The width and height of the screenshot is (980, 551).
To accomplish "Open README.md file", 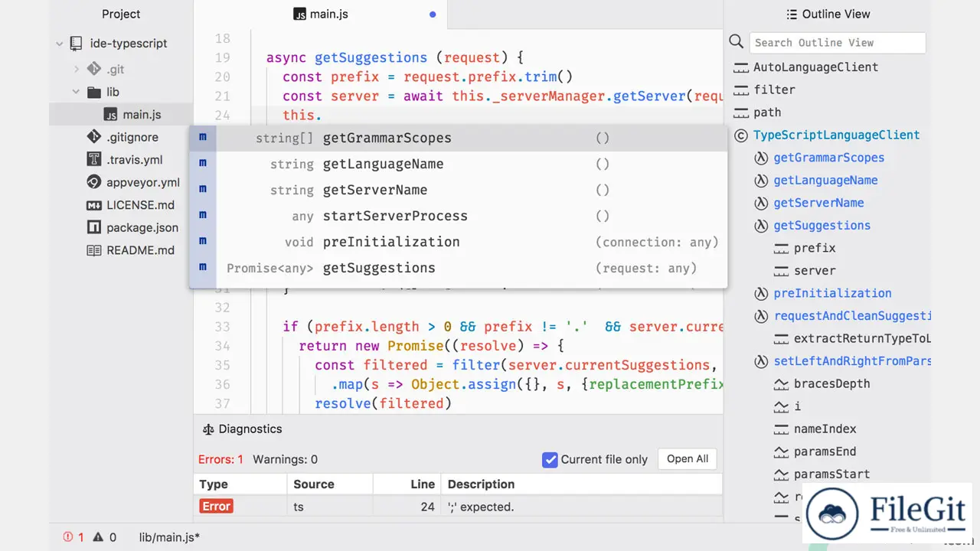I will point(140,250).
